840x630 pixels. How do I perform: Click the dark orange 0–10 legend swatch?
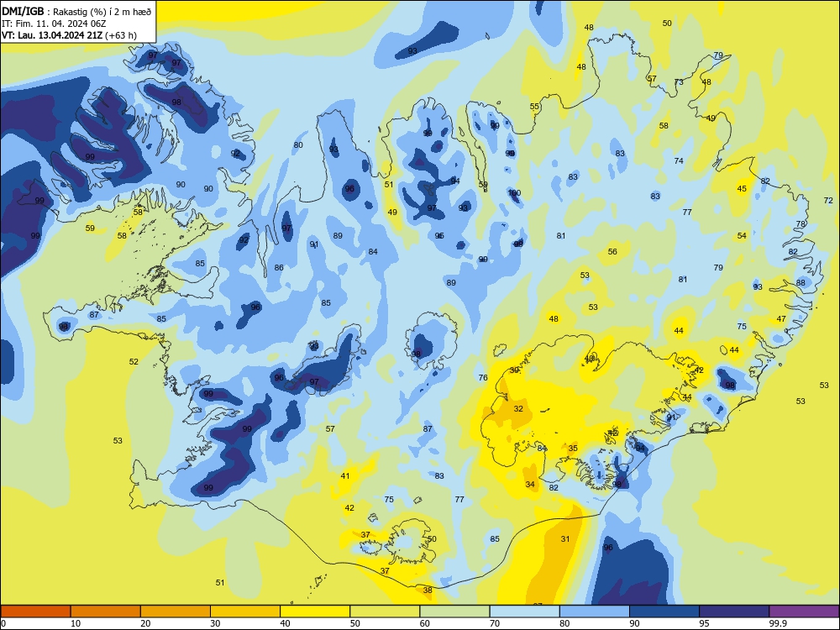click(35, 612)
